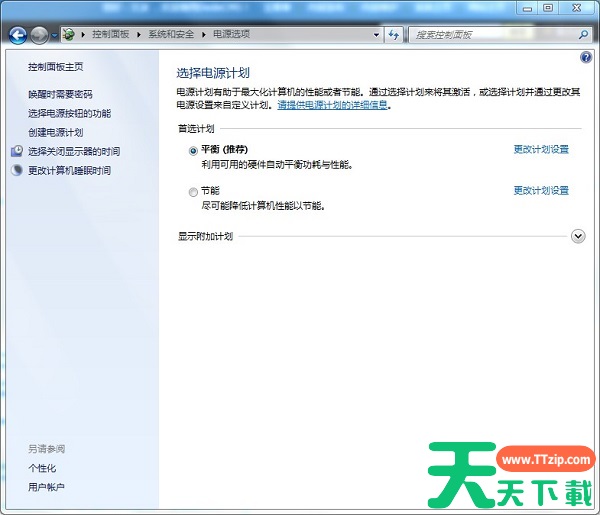The width and height of the screenshot is (600, 515).
Task: Click 系统和安全 in the breadcrumb path
Action: pyautogui.click(x=172, y=35)
